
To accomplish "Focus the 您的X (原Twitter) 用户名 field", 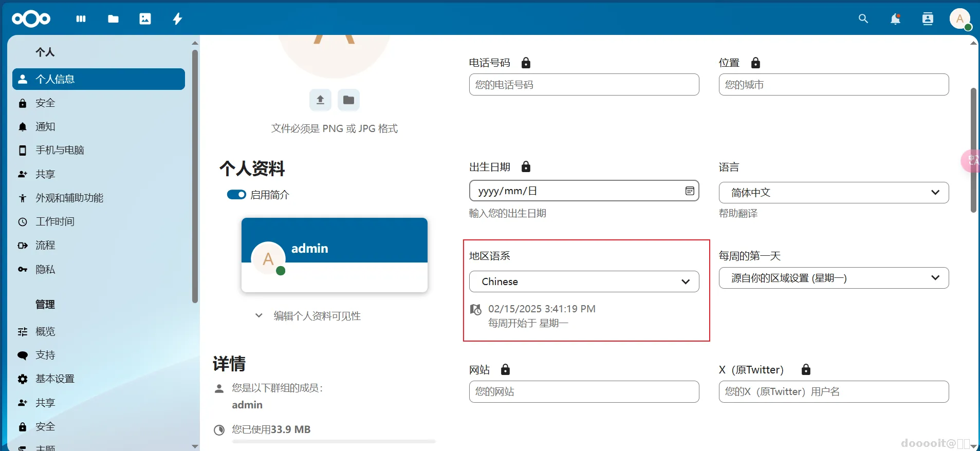I will (834, 391).
